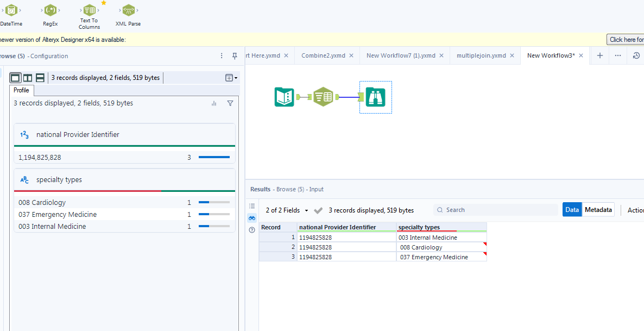The image size is (644, 331).
Task: Toggle vertical split layout in Browse configuration
Action: 28,78
